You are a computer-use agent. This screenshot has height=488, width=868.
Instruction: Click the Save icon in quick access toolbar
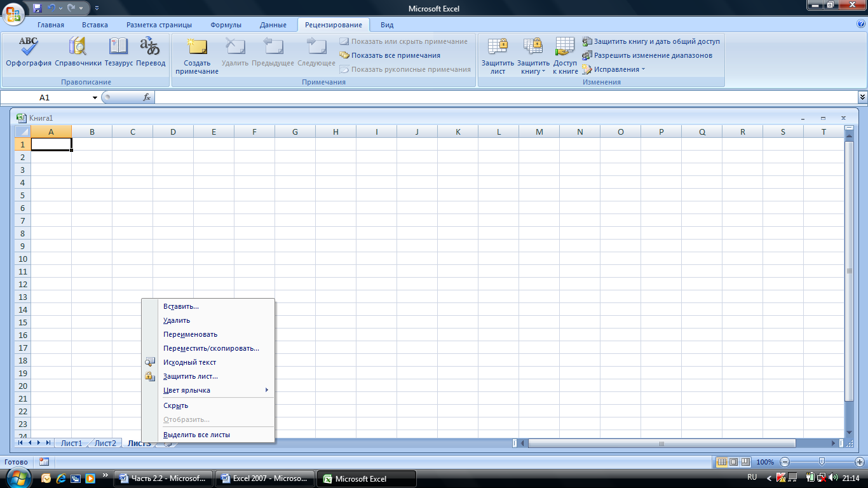pos(37,8)
